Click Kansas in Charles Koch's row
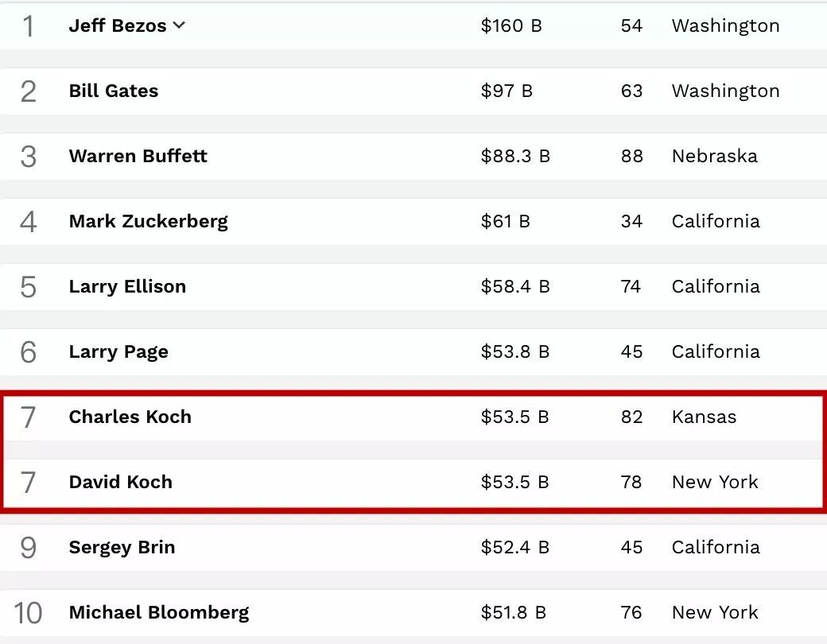This screenshot has width=827, height=644. (704, 417)
